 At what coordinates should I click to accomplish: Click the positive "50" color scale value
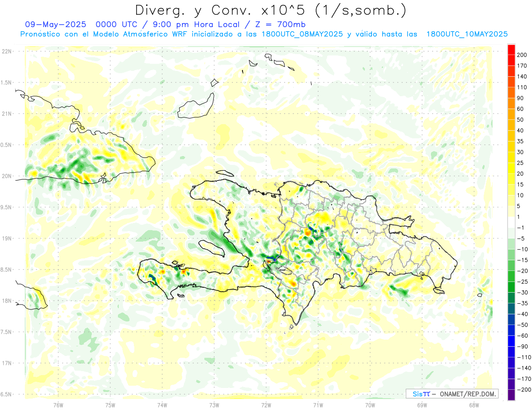pos(520,120)
